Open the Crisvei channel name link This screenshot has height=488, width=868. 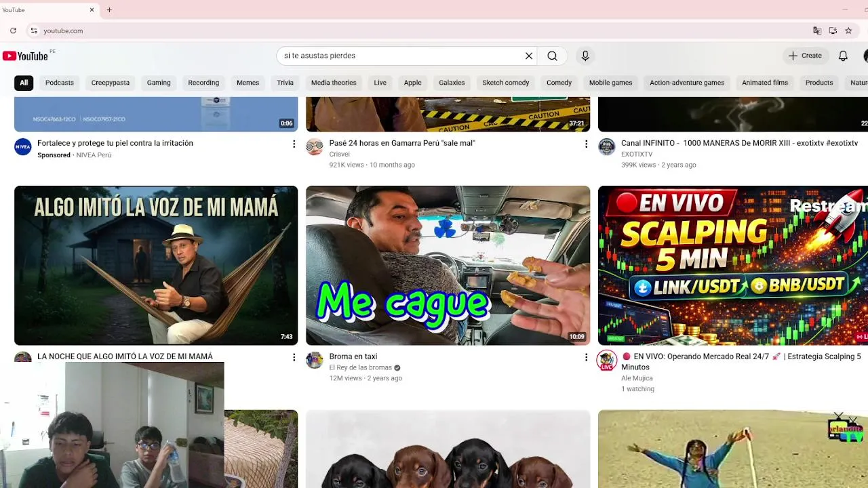click(339, 154)
